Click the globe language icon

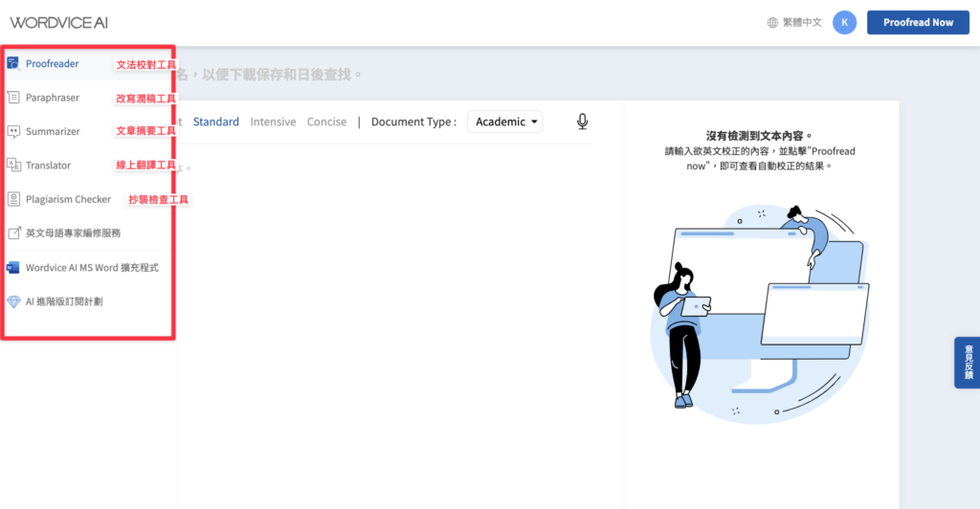(x=772, y=22)
